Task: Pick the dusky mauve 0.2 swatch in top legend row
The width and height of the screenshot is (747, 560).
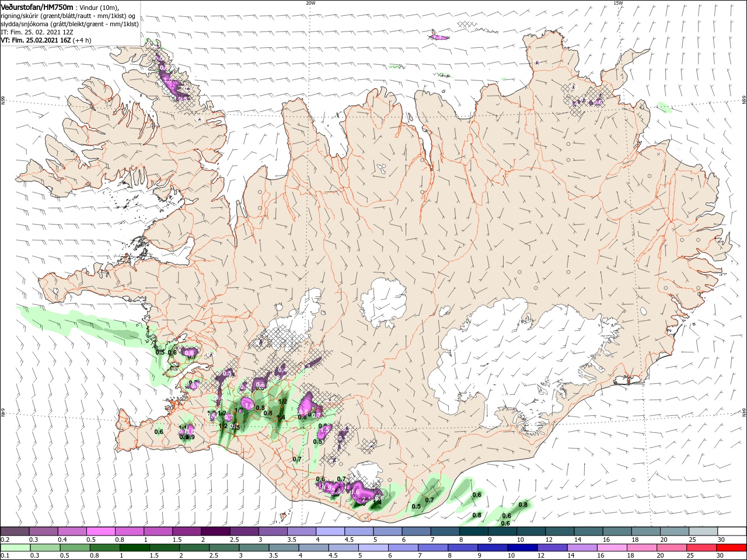Action: tap(15, 531)
